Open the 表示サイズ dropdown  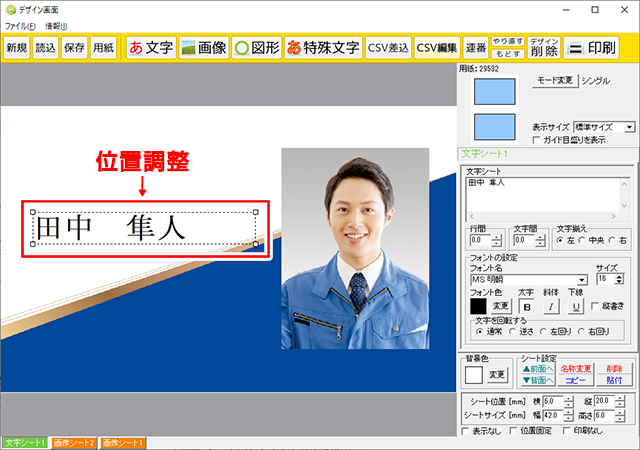point(629,127)
